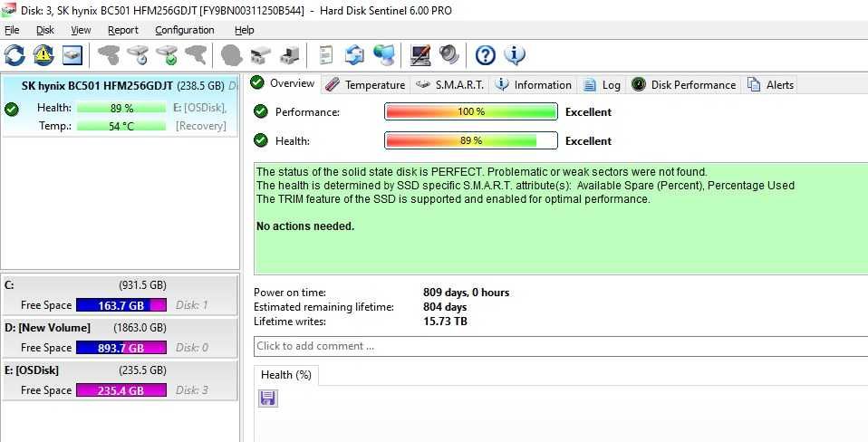
Task: Open the Help menu
Action: pyautogui.click(x=244, y=31)
